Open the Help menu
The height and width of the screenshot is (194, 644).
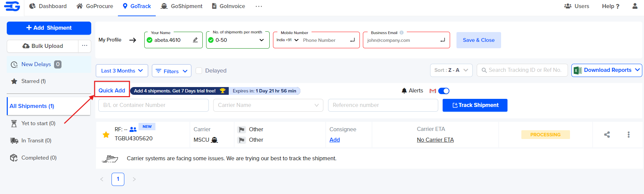[x=611, y=6]
